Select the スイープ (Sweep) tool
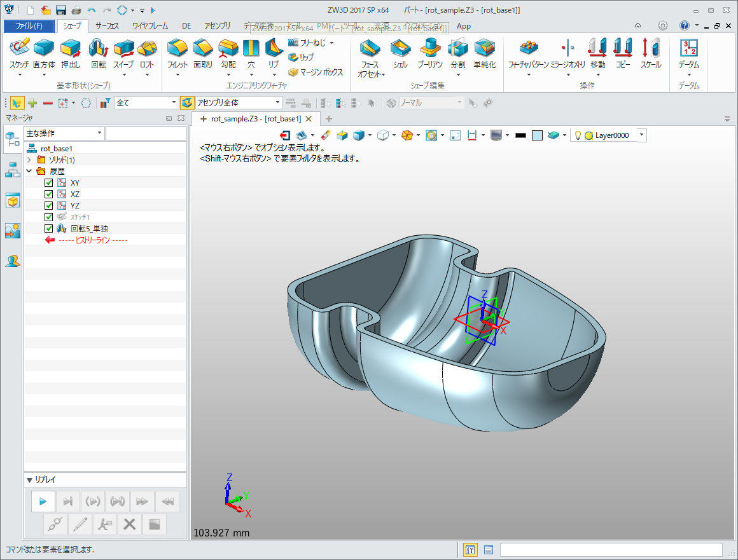The height and width of the screenshot is (560, 738). pos(123,53)
